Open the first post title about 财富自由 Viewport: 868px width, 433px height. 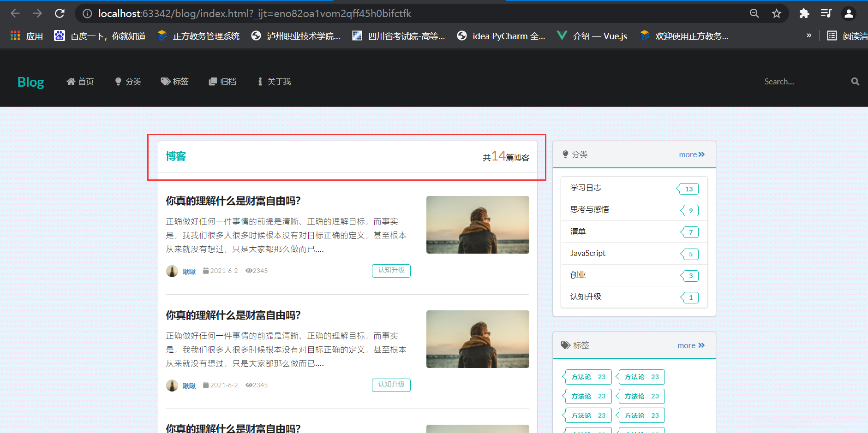[233, 201]
